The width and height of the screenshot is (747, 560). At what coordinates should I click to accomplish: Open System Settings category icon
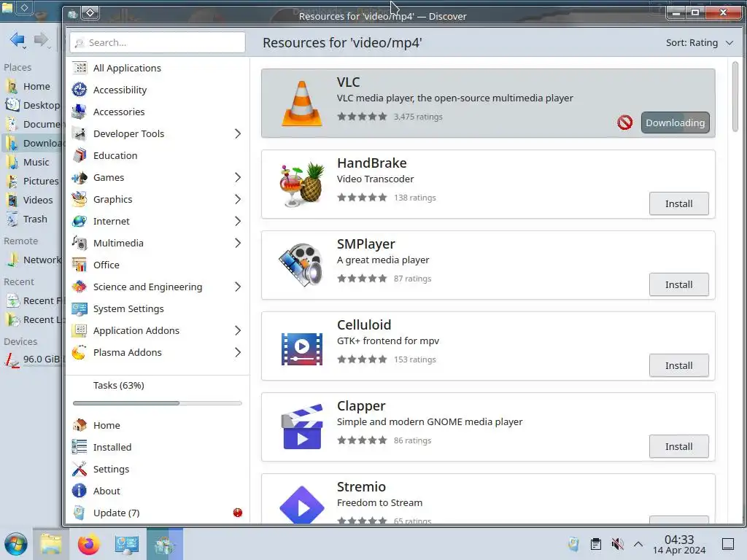tap(80, 308)
